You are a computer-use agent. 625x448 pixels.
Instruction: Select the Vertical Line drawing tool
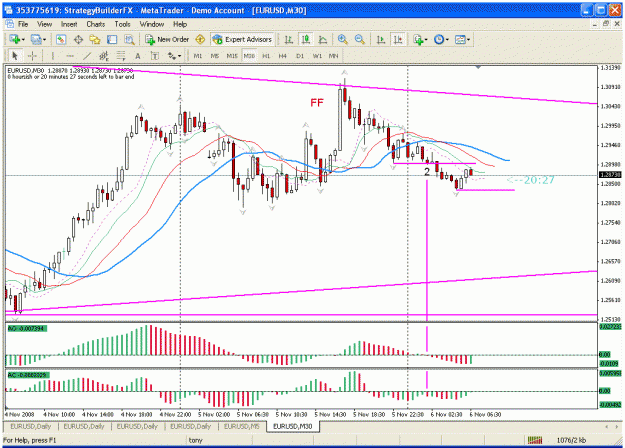point(53,56)
